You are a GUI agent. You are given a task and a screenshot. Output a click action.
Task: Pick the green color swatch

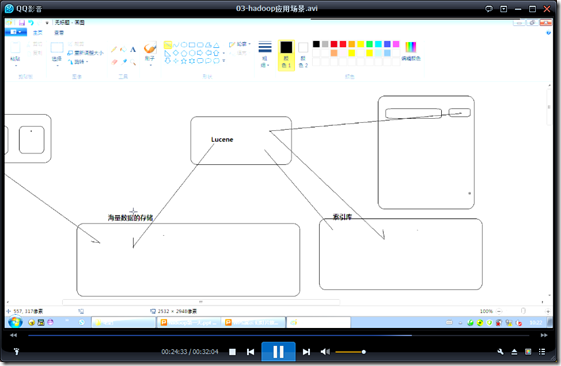coord(370,44)
